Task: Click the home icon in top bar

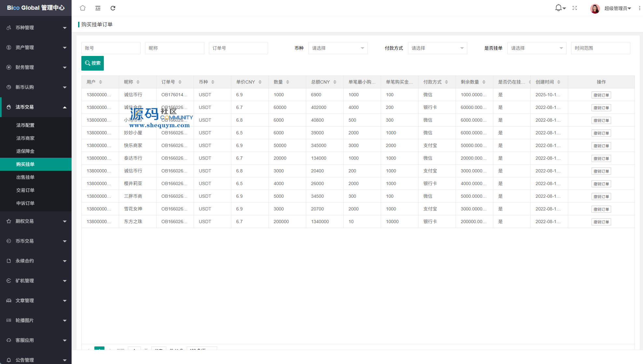Action: [x=83, y=8]
